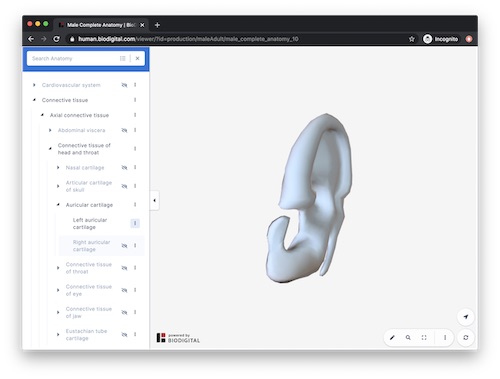Select Eustachian tube cartilage label
The image size is (500, 379).
tap(86, 334)
